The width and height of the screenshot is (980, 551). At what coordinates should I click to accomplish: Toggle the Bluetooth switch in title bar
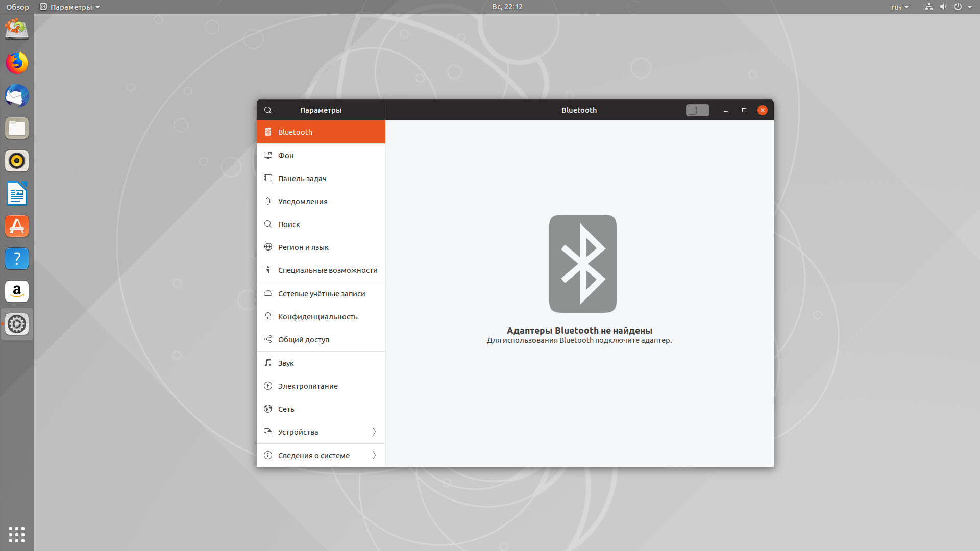coord(697,110)
